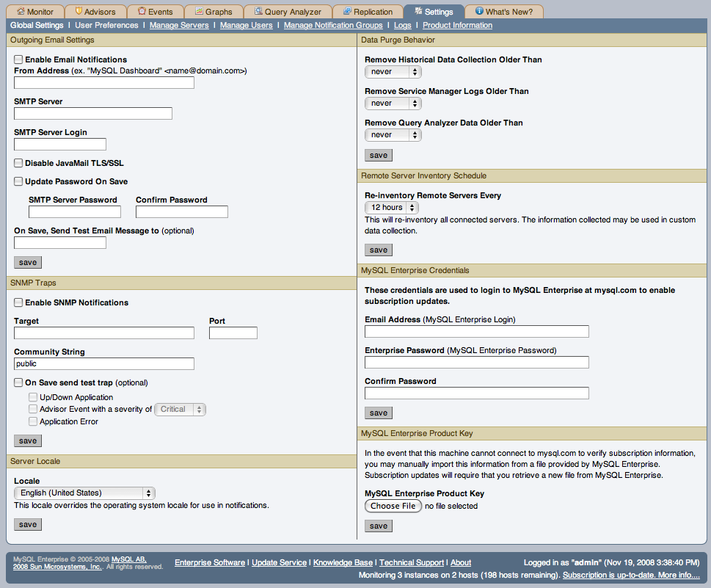Image resolution: width=711 pixels, height=588 pixels.
Task: Enable Email Notifications
Action: (18, 59)
